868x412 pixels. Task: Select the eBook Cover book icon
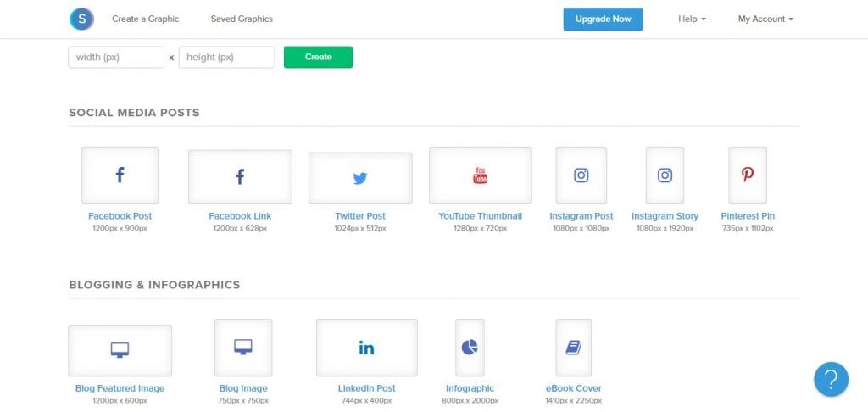(x=574, y=348)
